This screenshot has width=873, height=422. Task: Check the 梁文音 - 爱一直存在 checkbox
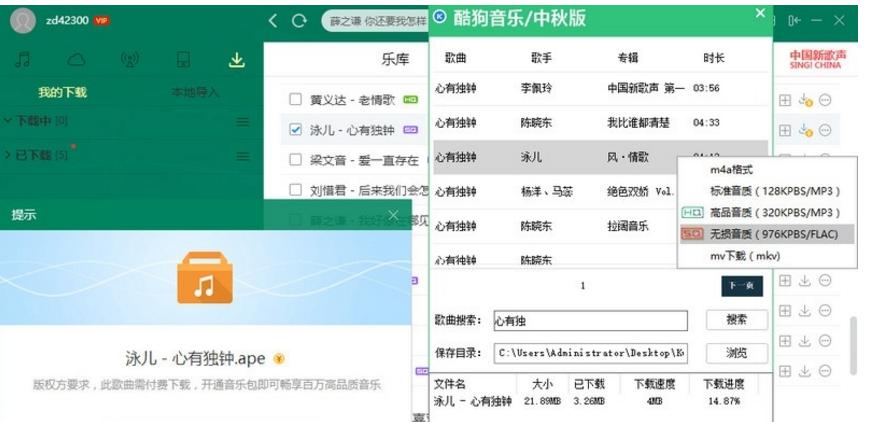pos(295,160)
